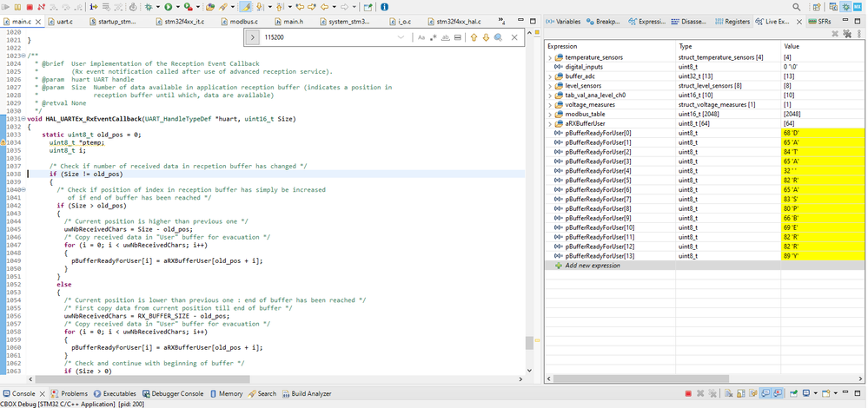
Task: Close the find bar
Action: click(x=514, y=37)
